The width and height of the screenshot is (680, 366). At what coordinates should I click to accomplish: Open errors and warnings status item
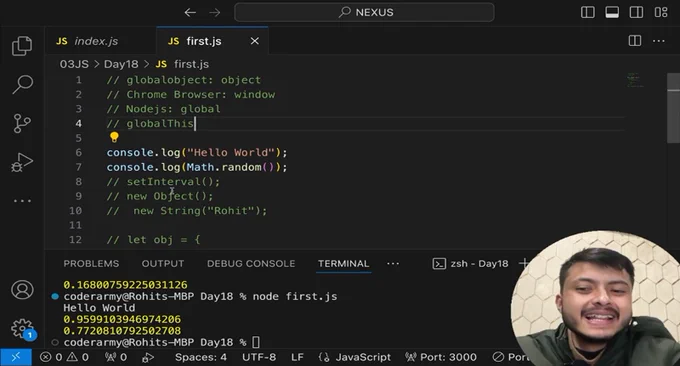coord(64,357)
